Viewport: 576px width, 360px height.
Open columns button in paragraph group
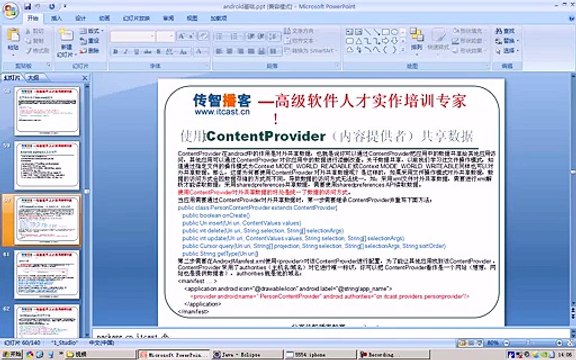[x=274, y=51]
